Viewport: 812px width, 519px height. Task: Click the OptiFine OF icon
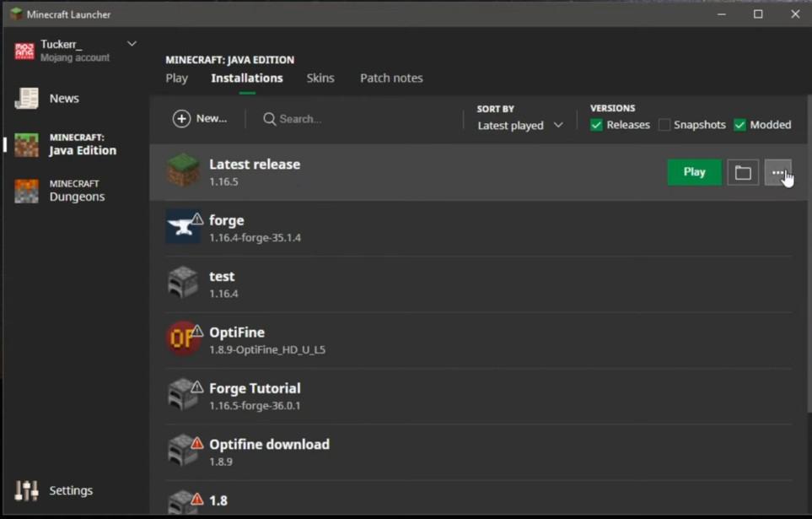click(183, 338)
